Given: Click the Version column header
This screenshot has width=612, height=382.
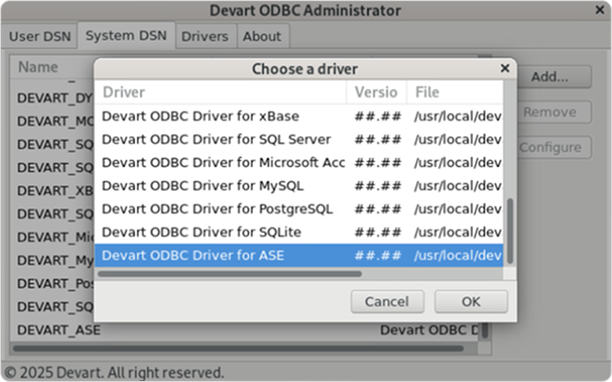Looking at the screenshot, I should (377, 92).
